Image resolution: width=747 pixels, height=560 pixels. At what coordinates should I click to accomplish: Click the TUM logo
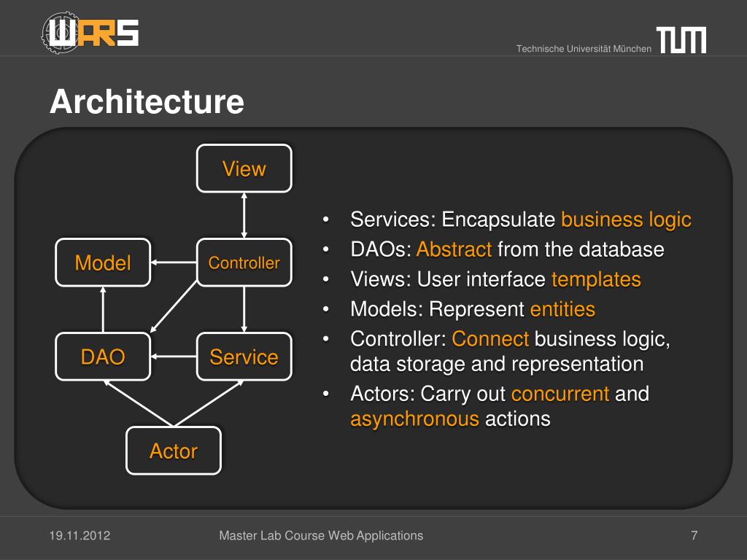681,39
